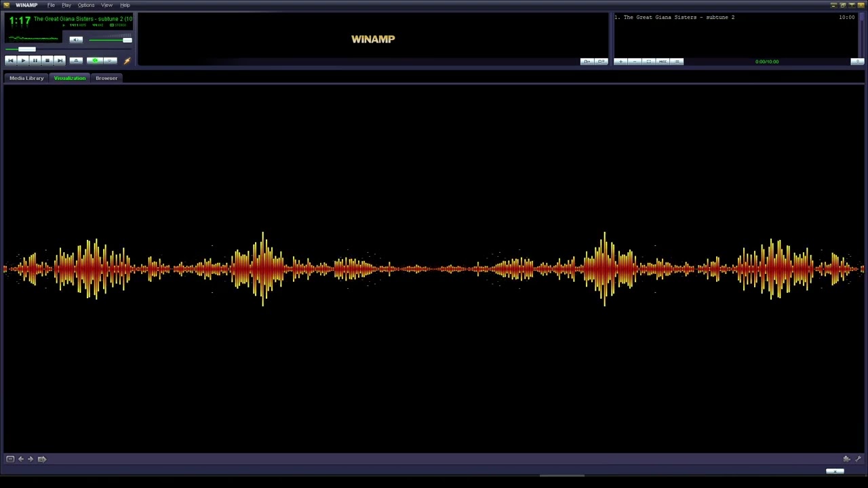Click the playlist Add (+) button
Screen dimensions: 868x488
click(620, 62)
